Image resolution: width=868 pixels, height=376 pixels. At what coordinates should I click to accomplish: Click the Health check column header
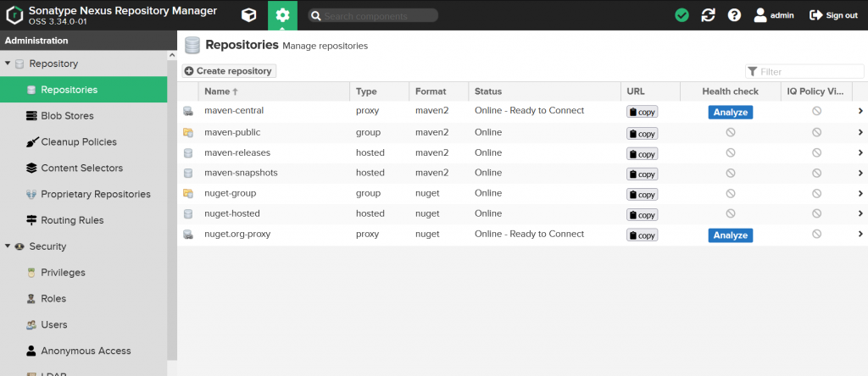(x=730, y=91)
